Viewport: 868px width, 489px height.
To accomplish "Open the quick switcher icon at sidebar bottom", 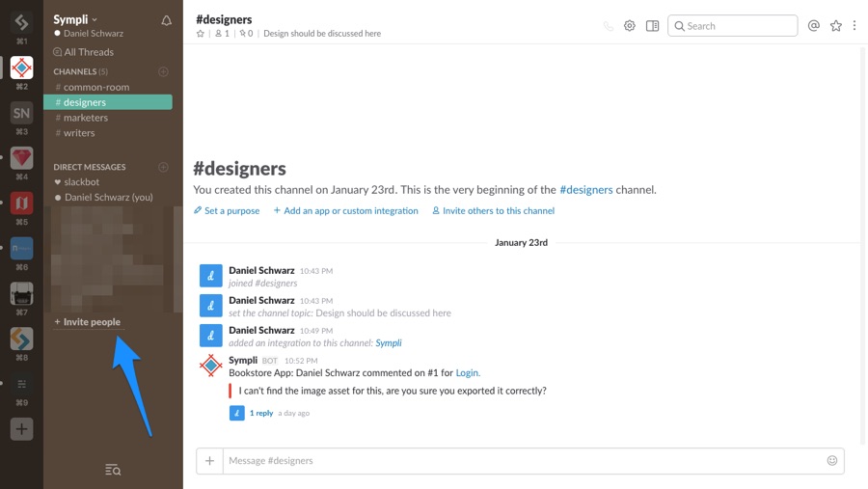I will (113, 470).
